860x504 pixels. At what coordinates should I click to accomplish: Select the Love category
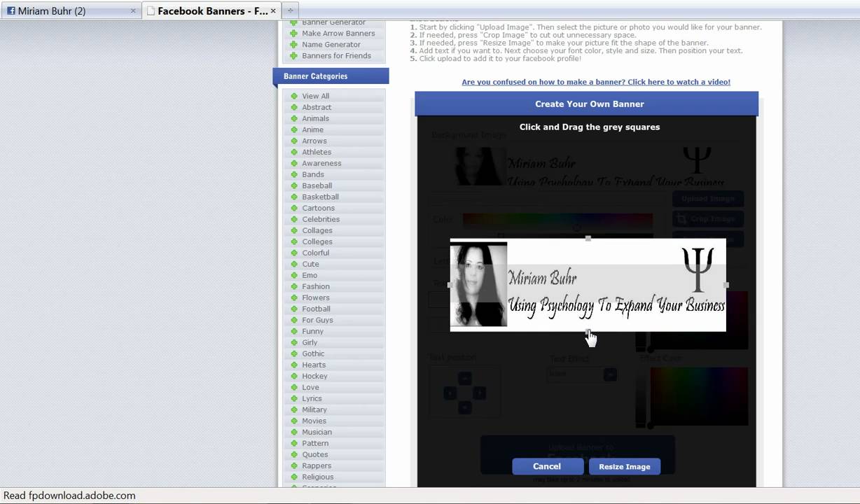(311, 387)
